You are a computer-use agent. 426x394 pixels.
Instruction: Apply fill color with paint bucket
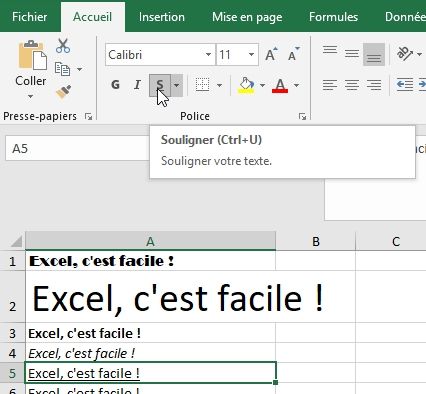(246, 85)
